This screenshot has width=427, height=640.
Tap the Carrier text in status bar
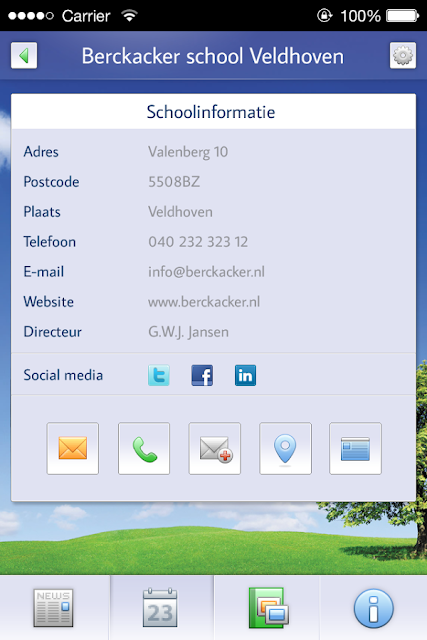tap(86, 16)
